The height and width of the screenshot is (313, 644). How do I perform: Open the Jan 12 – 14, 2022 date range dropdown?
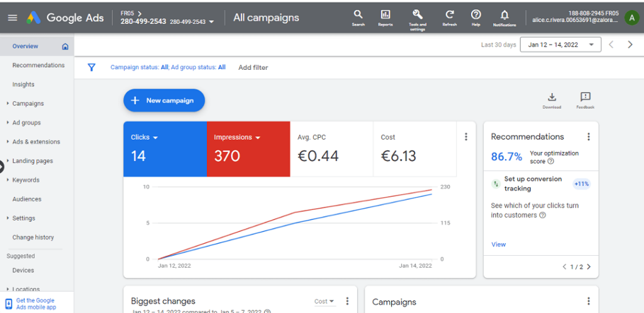coord(560,45)
